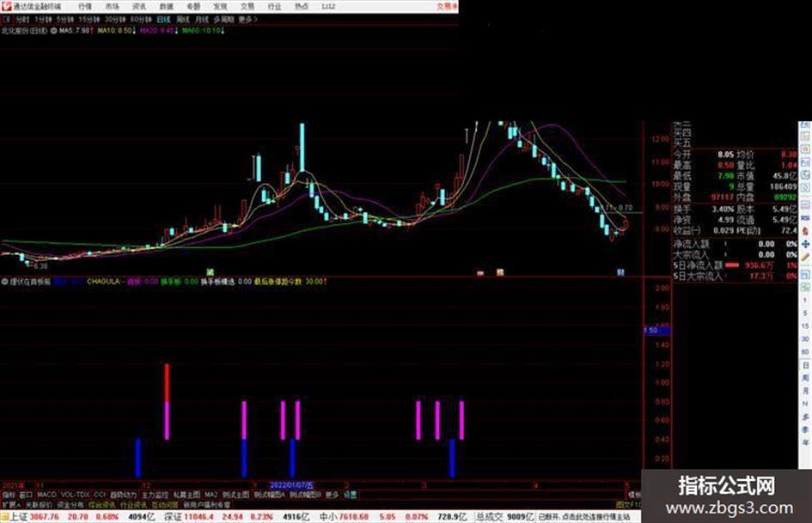Viewport: 812px width, 523px height.
Task: Expand 更多 in bottom indicator tabs
Action: (332, 495)
